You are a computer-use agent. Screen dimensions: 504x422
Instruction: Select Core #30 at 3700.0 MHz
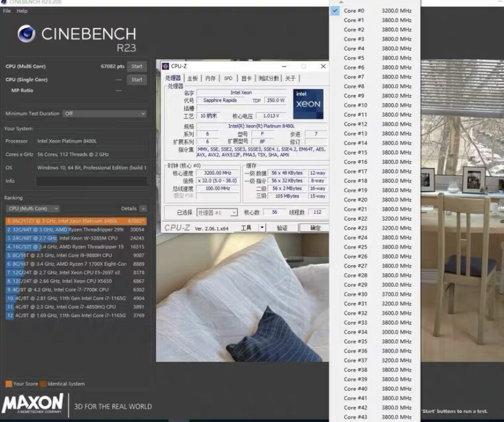tap(374, 294)
